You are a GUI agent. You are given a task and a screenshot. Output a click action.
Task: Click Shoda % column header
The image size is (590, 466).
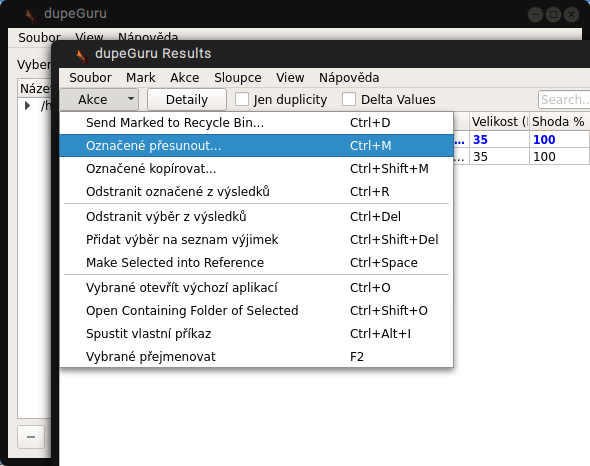pyautogui.click(x=559, y=122)
